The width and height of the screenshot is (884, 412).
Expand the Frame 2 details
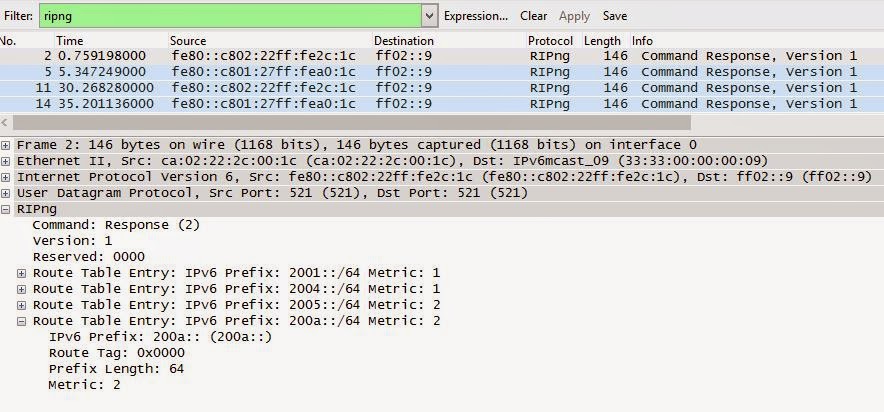pyautogui.click(x=7, y=145)
